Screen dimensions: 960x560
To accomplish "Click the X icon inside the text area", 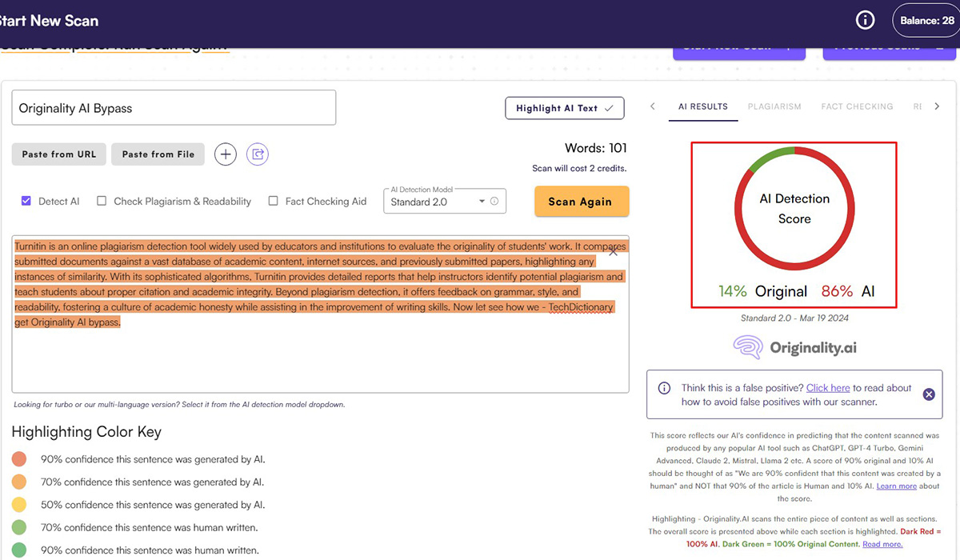I will pos(614,251).
